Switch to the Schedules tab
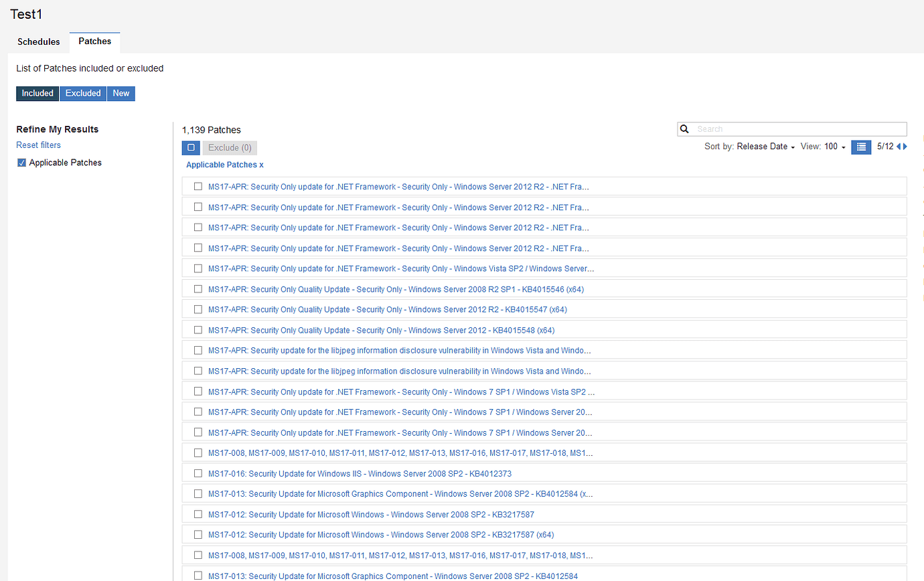 coord(38,41)
